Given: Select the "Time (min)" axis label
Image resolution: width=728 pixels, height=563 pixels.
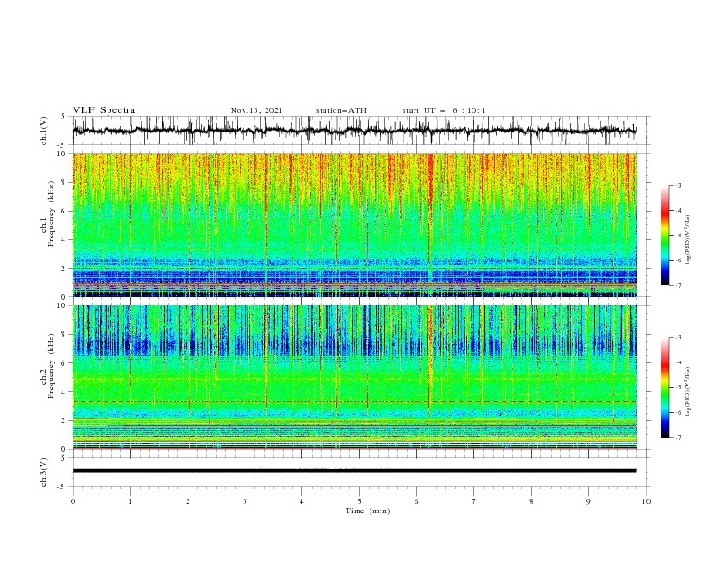Looking at the screenshot, I should [x=368, y=511].
